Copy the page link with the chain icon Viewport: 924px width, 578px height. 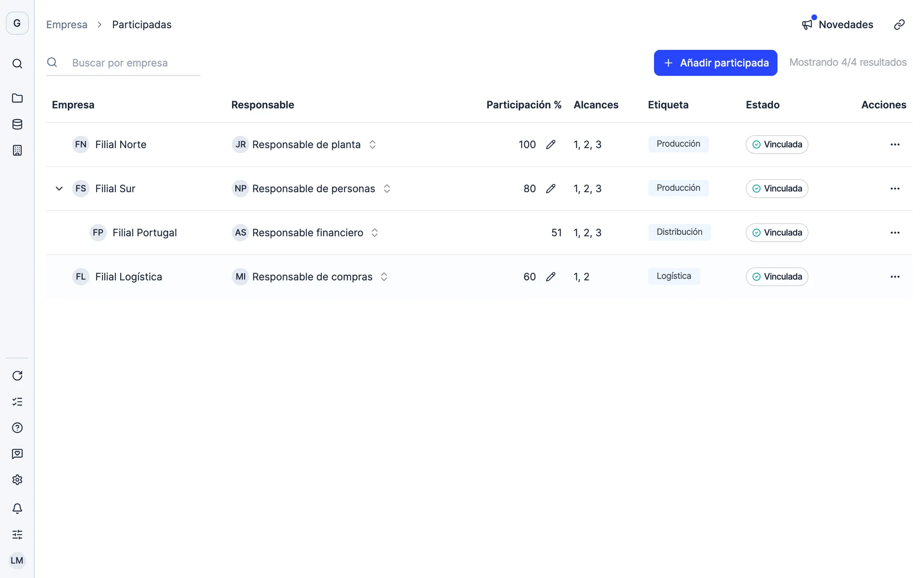(899, 25)
